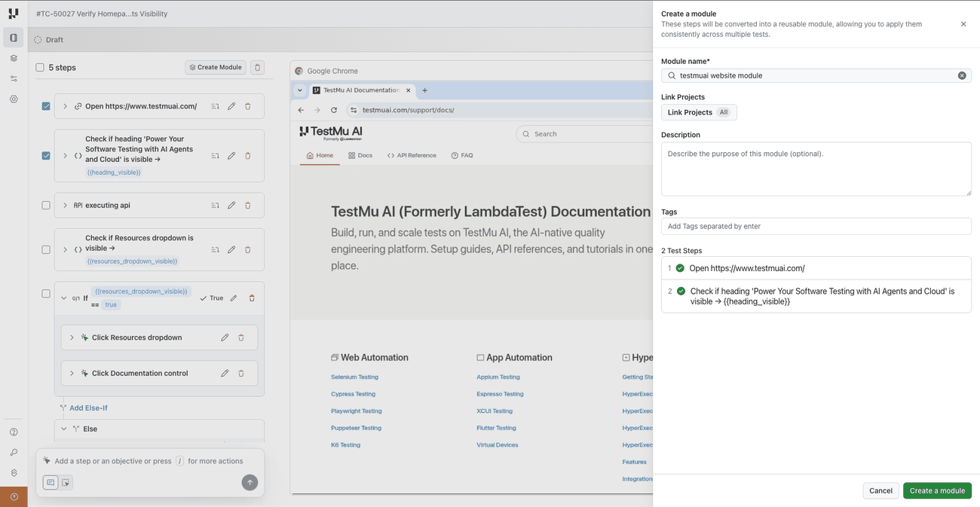The image size is (980, 507).
Task: Delete the heading visibility check step
Action: [247, 156]
